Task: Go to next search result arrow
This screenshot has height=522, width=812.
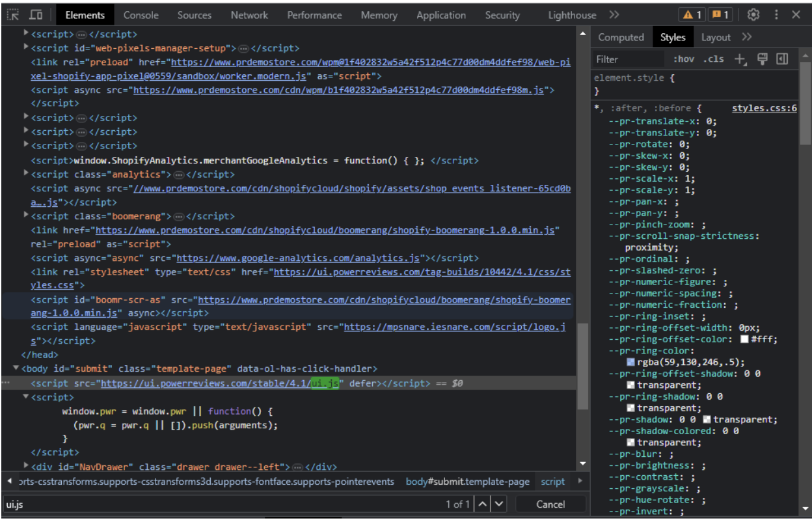Action: click(x=498, y=504)
